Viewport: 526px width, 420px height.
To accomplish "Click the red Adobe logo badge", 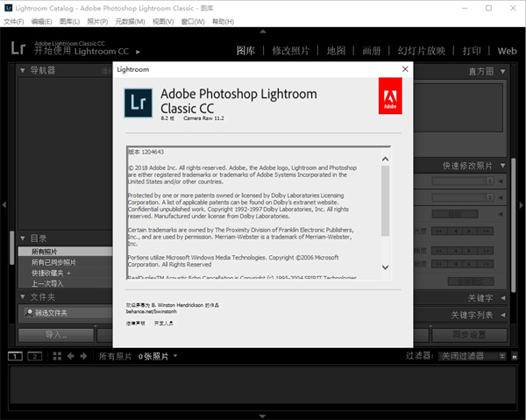I will pos(390,96).
